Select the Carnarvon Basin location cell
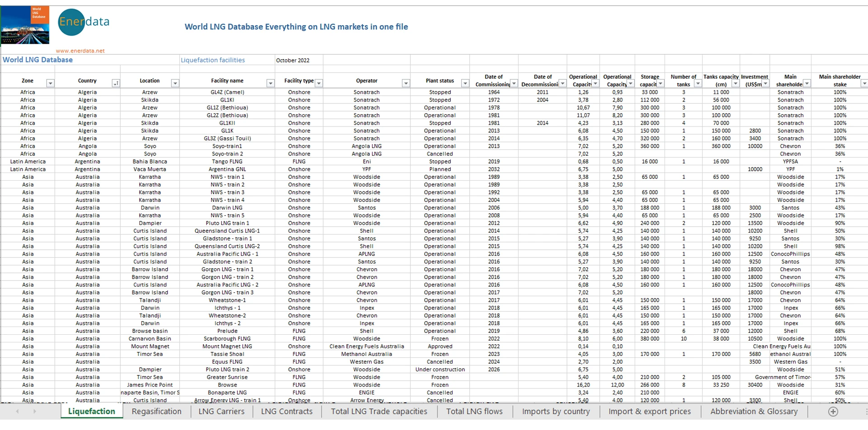 (x=150, y=339)
